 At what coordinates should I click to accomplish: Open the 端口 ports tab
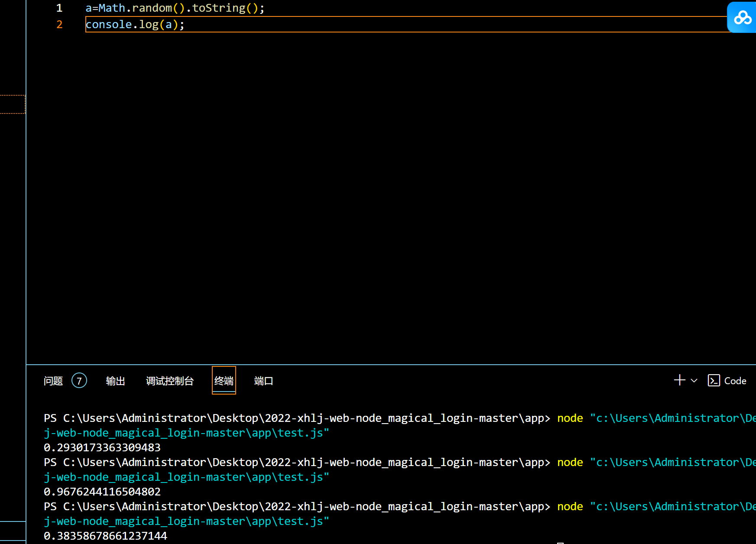(x=263, y=381)
